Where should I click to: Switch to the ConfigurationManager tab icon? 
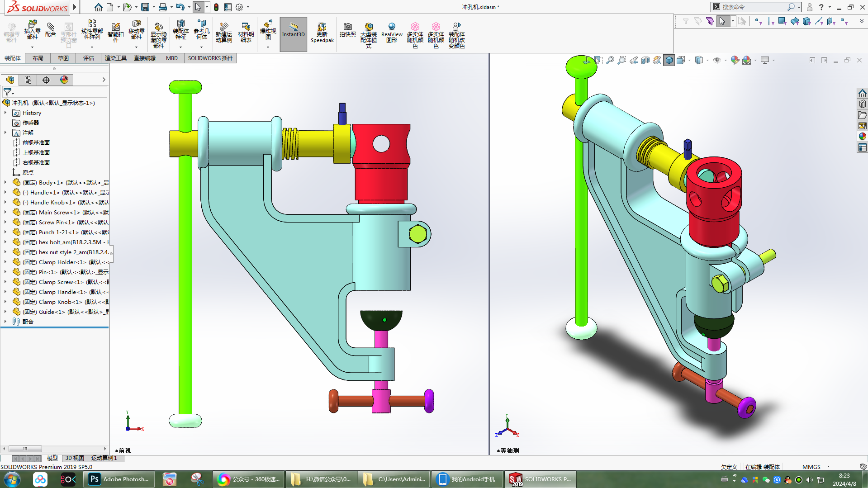(28, 80)
